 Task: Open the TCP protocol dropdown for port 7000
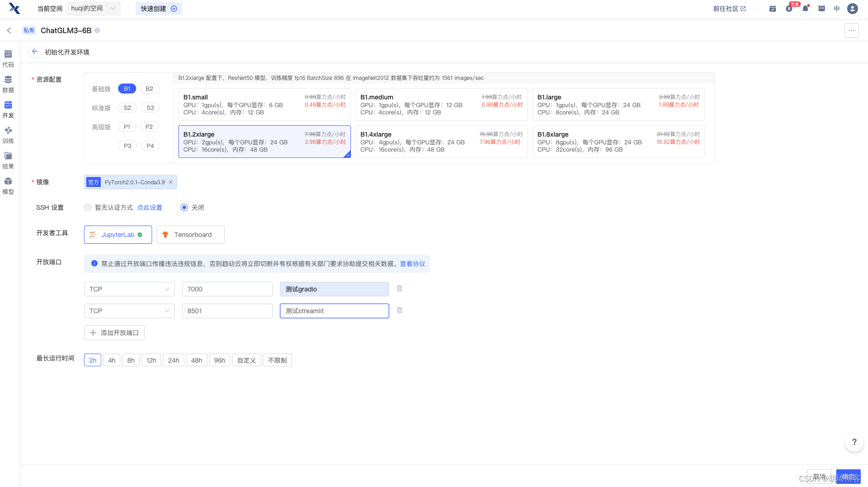point(129,289)
